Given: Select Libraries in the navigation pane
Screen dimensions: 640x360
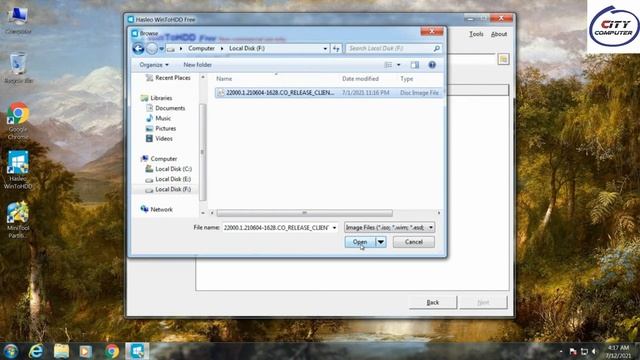Looking at the screenshot, I should [157, 98].
